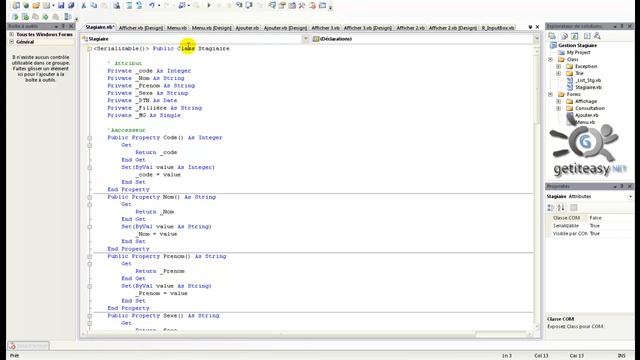Viewport: 640px width, 360px height.
Task: Open the (Déclarations) member dropdown
Action: point(536,39)
